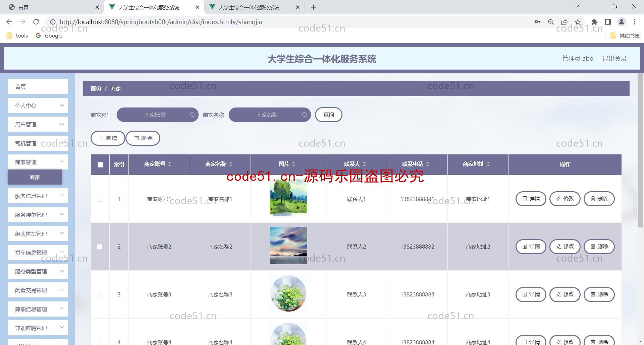Bookmark this page with the star icon

point(578,22)
